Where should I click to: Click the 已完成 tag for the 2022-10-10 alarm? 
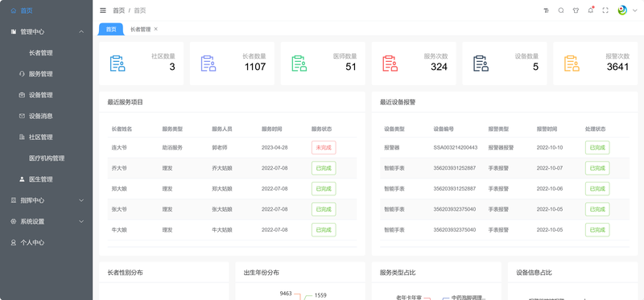click(x=597, y=147)
